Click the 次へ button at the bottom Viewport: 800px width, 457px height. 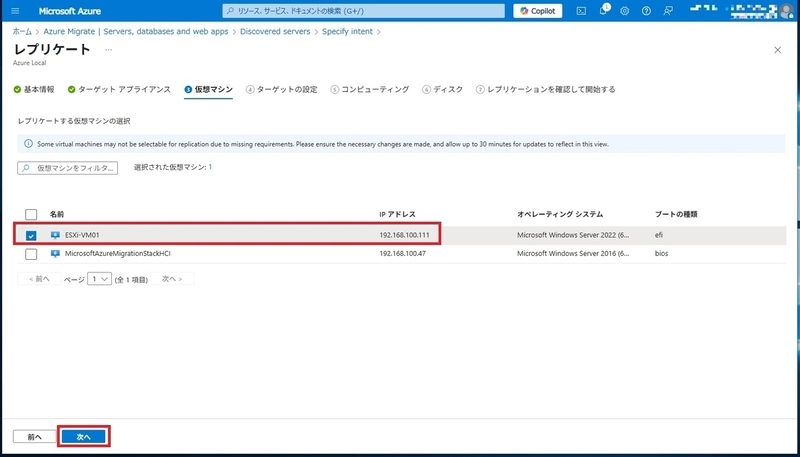[83, 437]
